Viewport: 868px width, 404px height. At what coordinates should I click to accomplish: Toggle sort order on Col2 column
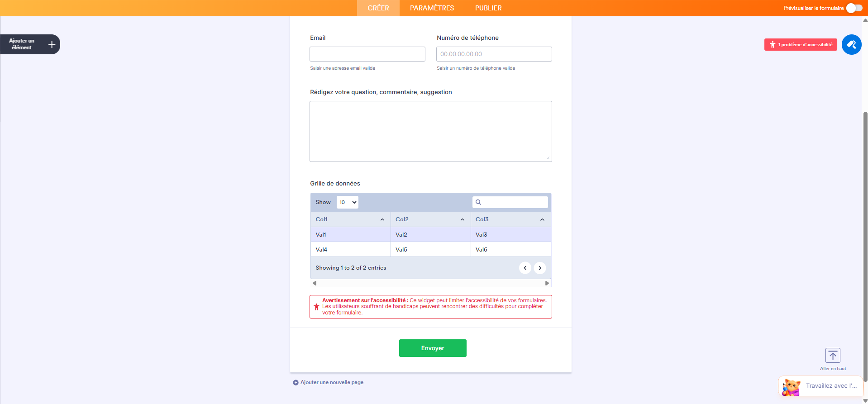point(462,219)
